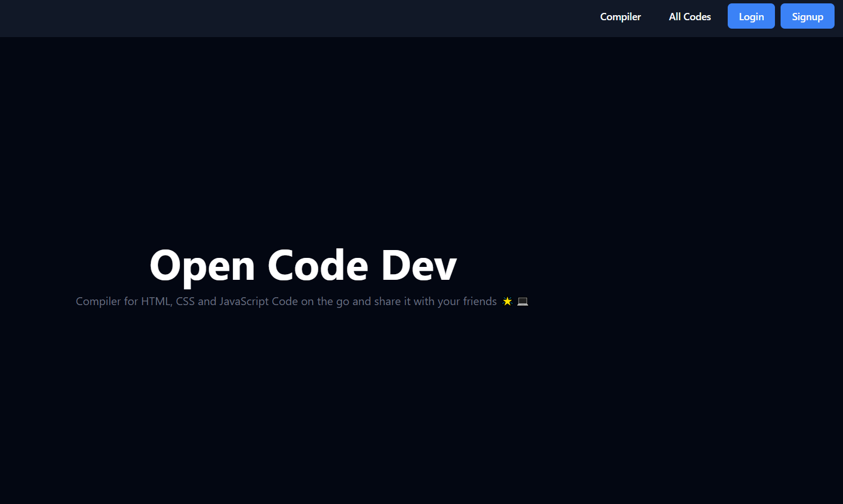Click 'All Codes' text in the top bar

click(x=689, y=16)
